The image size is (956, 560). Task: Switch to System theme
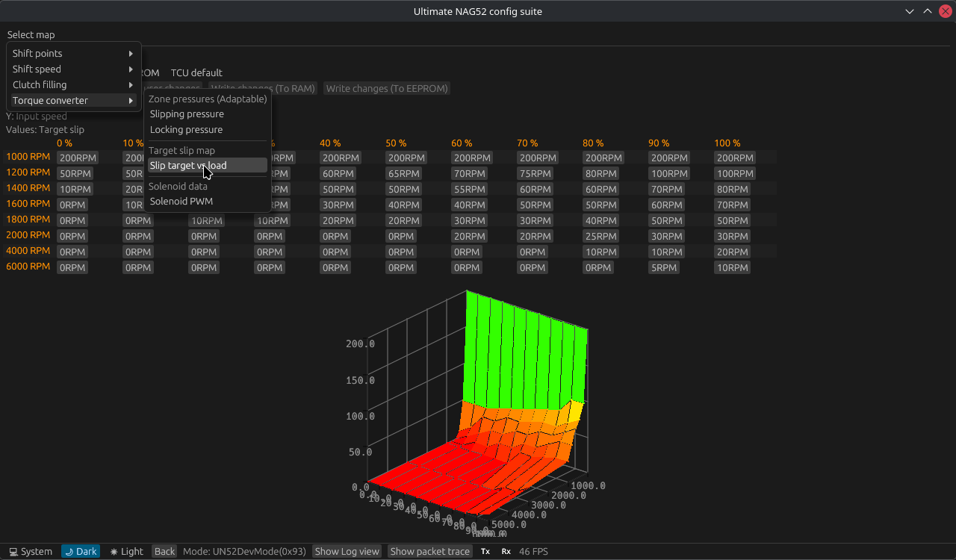[x=31, y=552]
